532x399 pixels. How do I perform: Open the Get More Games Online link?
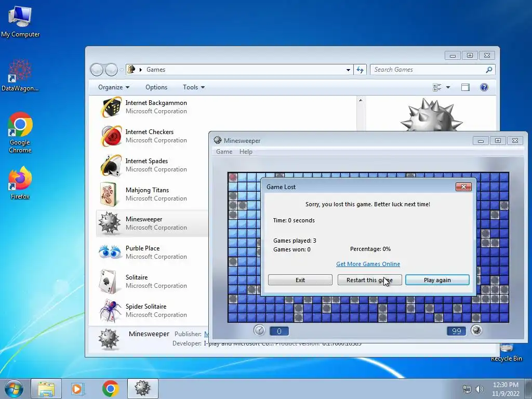click(368, 264)
